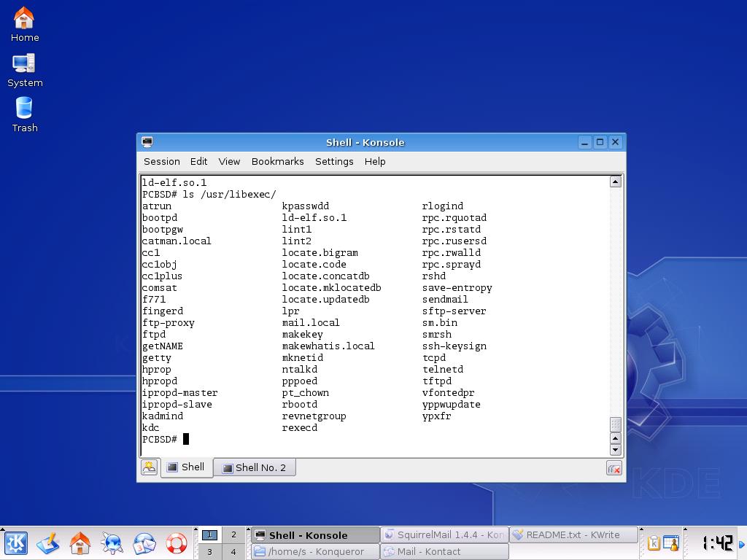Click the scrollbar up arrow above the bottom down arrow
This screenshot has height=560, width=747.
click(x=616, y=438)
